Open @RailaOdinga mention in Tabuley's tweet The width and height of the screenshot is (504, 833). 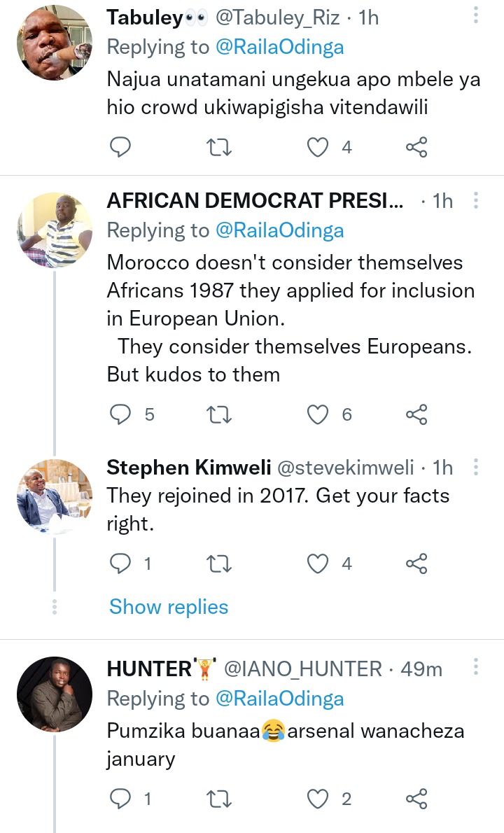[279, 48]
